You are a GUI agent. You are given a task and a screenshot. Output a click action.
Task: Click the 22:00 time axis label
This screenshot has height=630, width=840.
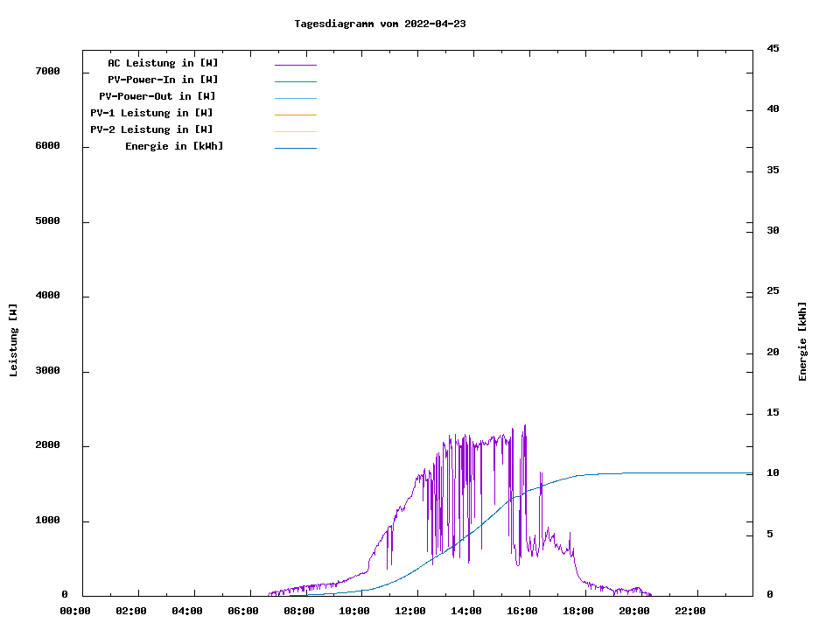click(690, 611)
